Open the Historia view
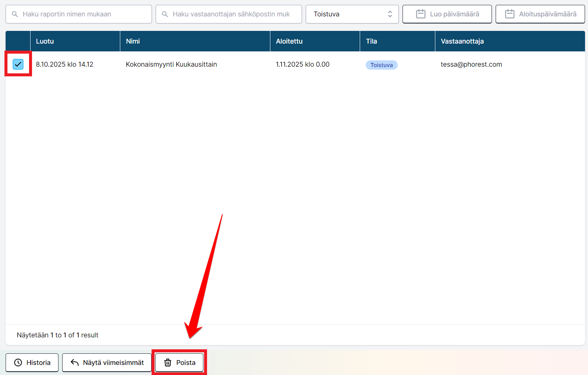This screenshot has height=375, width=588. [32, 363]
